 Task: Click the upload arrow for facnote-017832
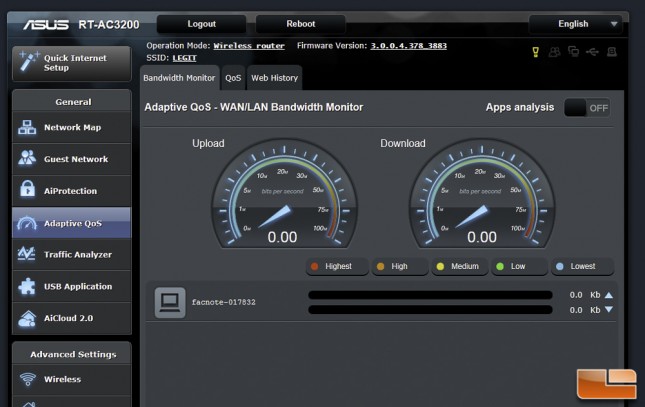tap(609, 295)
